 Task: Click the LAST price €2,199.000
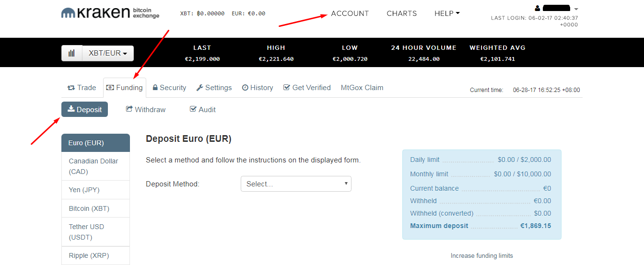[x=202, y=59]
